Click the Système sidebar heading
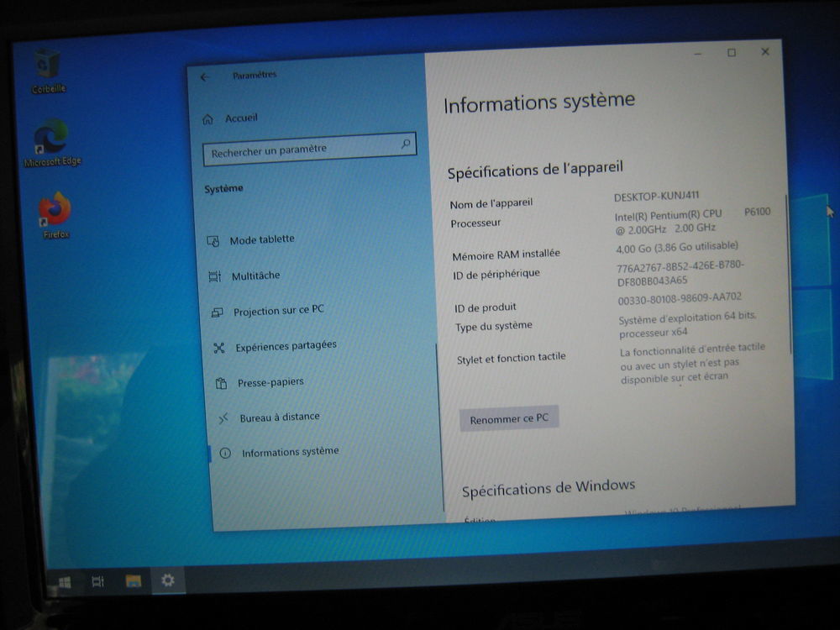This screenshot has width=840, height=630. tap(223, 188)
